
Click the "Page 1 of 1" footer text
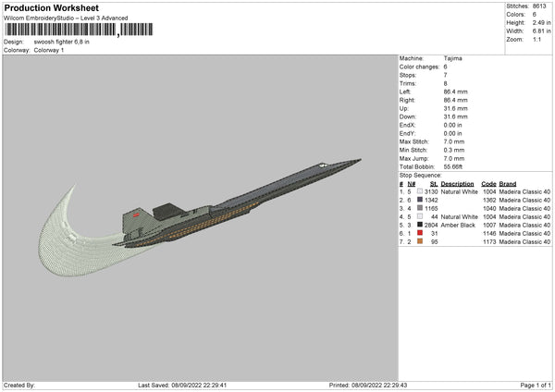coord(536,386)
